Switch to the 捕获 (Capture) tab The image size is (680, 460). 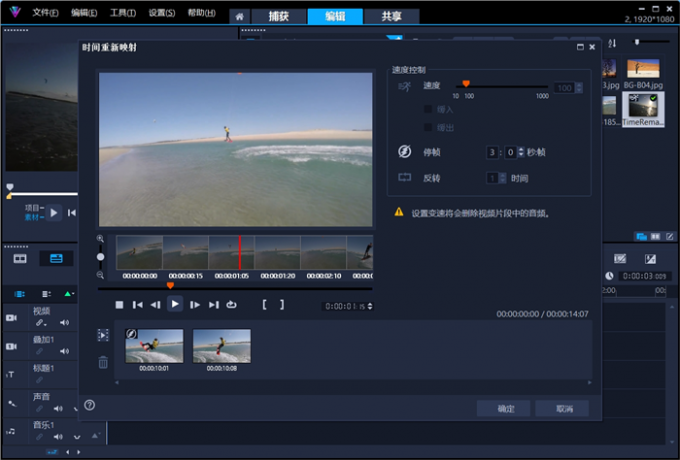(x=278, y=16)
